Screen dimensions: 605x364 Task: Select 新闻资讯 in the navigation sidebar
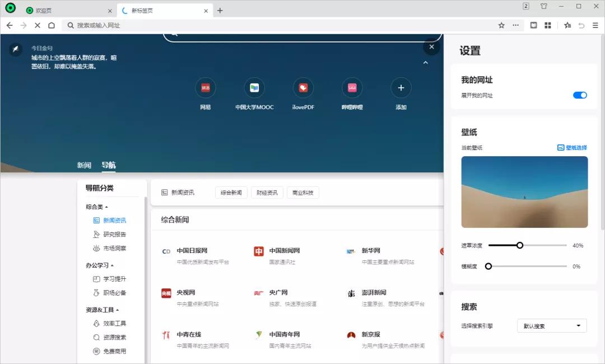[x=116, y=220]
